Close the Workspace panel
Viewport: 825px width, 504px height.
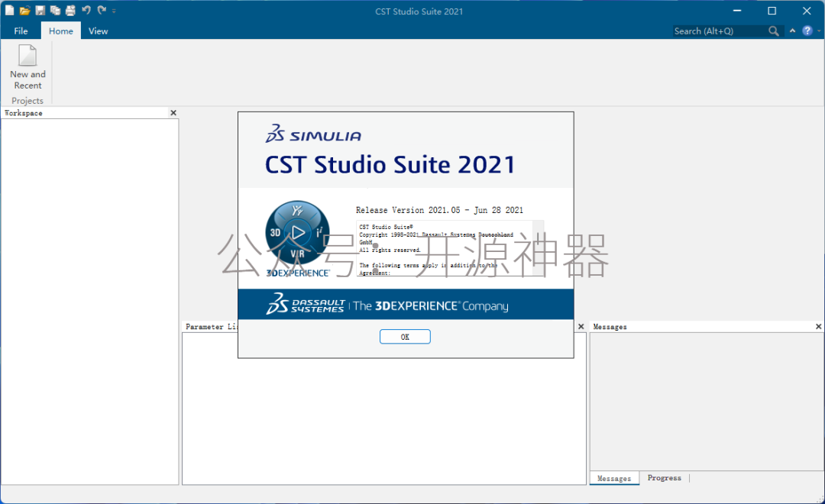[x=173, y=112]
